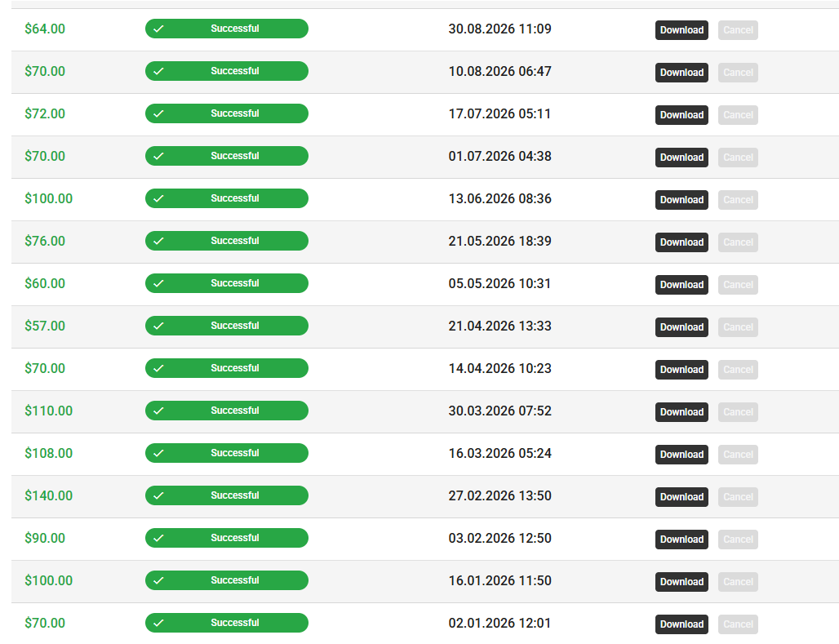Click the checkmark icon on $64.00 row
The width and height of the screenshot is (839, 644).
coord(158,29)
